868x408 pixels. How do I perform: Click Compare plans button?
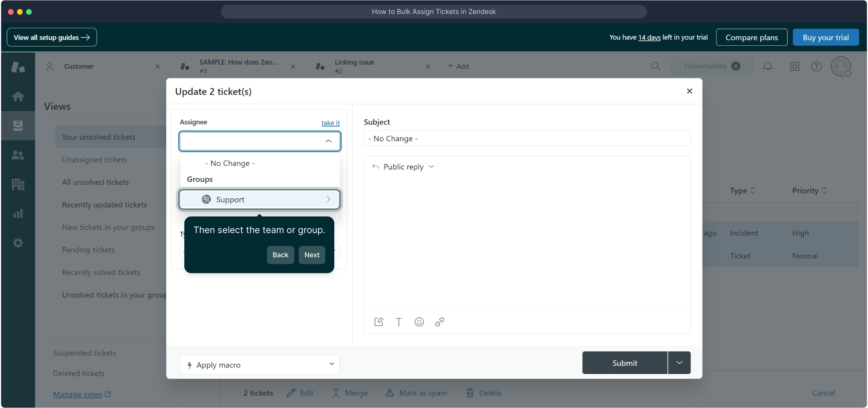tap(752, 37)
